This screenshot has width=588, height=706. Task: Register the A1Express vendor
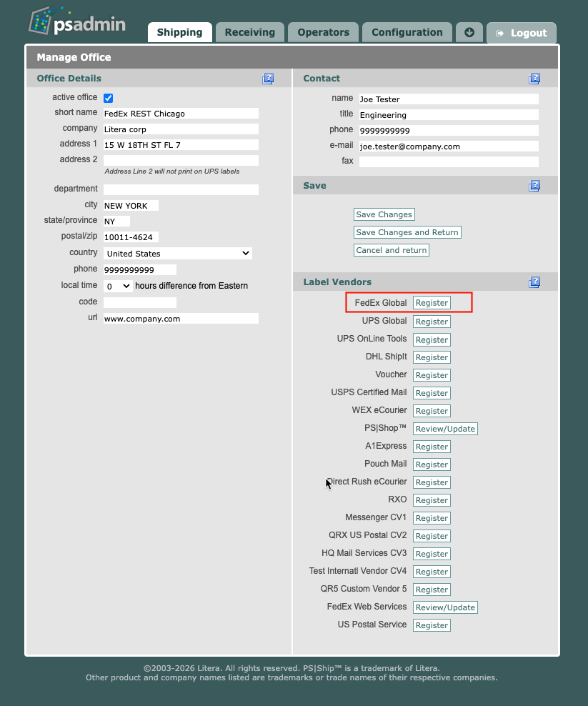(432, 447)
